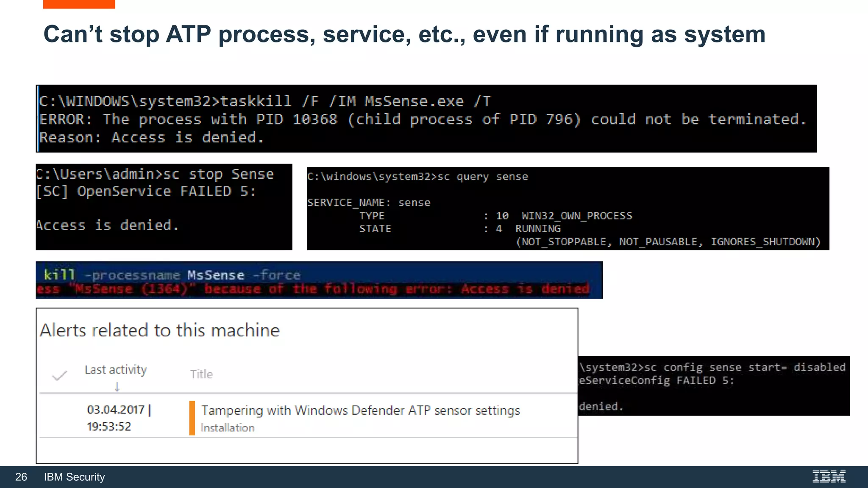
Task: Click the RUNNING state value
Action: 538,229
